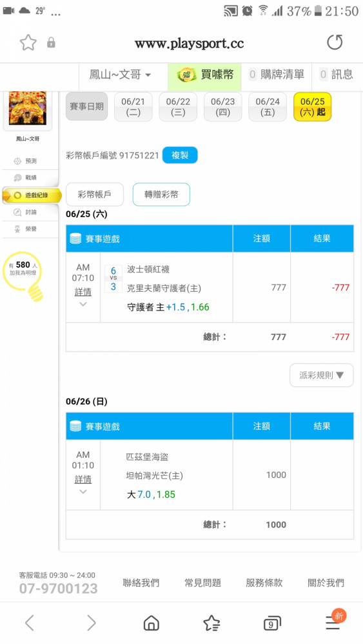
Task: Tap the user avatar thumbnail image
Action: click(x=28, y=108)
